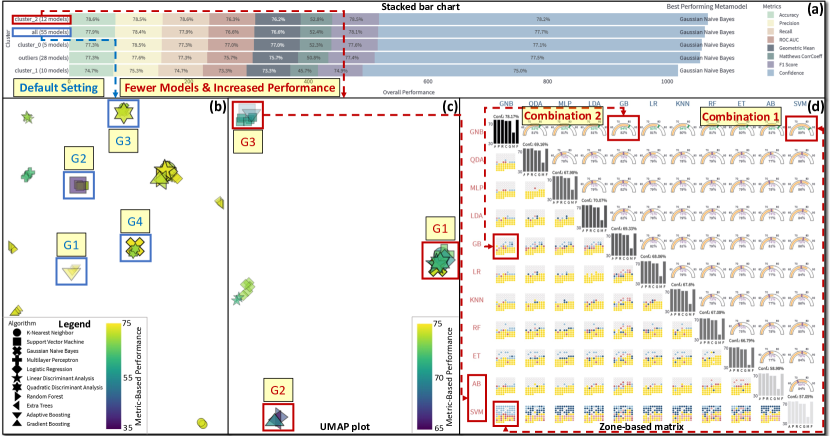Click the LDA row label in the matrix
830x436 pixels.
pos(476,215)
